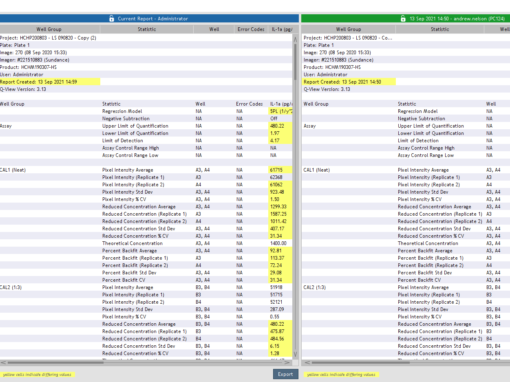This screenshot has width=510, height=382.
Task: Click CAL2 Reduced Concentration (Replicate 2) value 484.56
Action: tap(281, 339)
